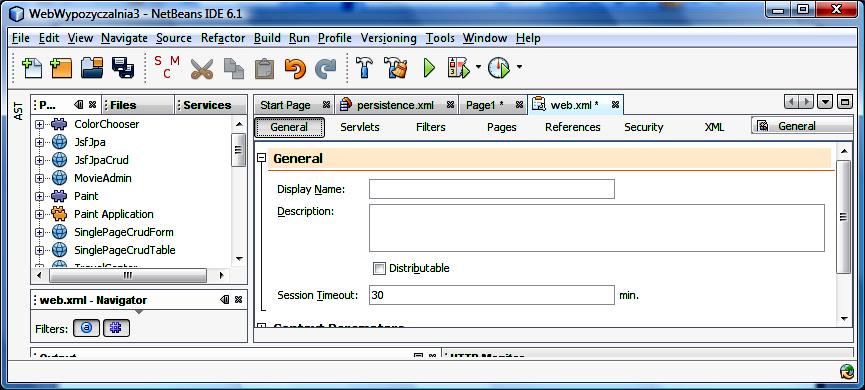Open the Security view

(x=643, y=127)
